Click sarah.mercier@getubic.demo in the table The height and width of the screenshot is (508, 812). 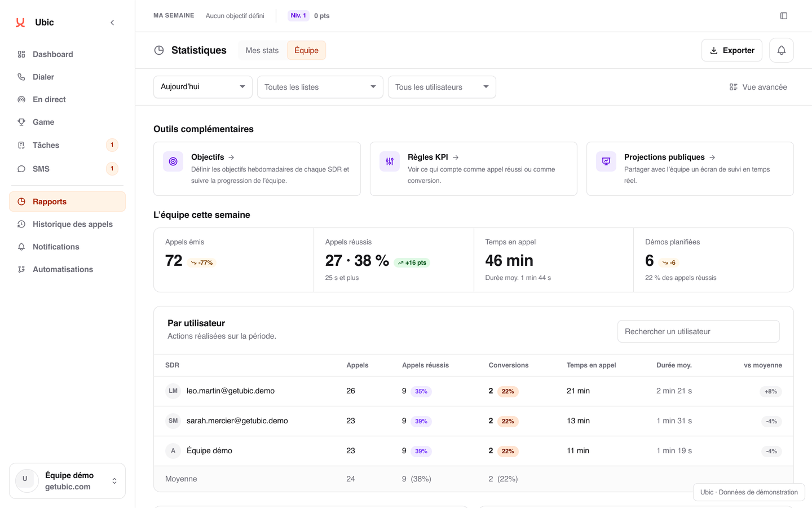pyautogui.click(x=237, y=421)
